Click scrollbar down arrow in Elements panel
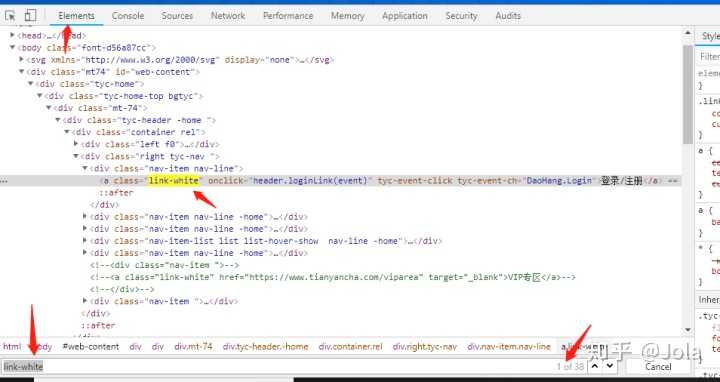720x382 pixels. pos(687,330)
